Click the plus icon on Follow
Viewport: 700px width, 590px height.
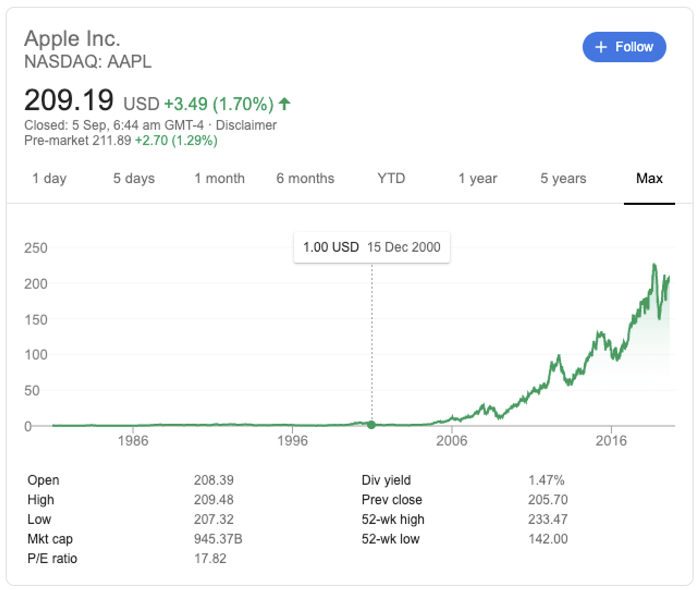[600, 47]
